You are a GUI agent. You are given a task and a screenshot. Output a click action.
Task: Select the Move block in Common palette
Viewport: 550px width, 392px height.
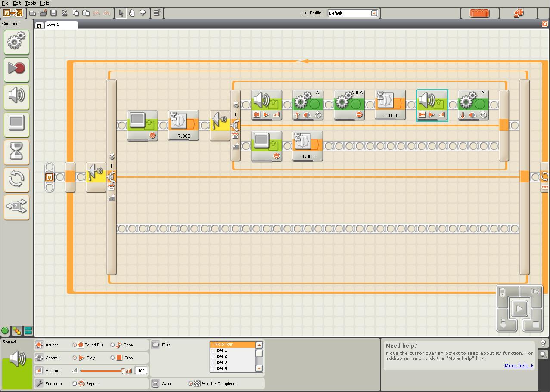coord(16,42)
